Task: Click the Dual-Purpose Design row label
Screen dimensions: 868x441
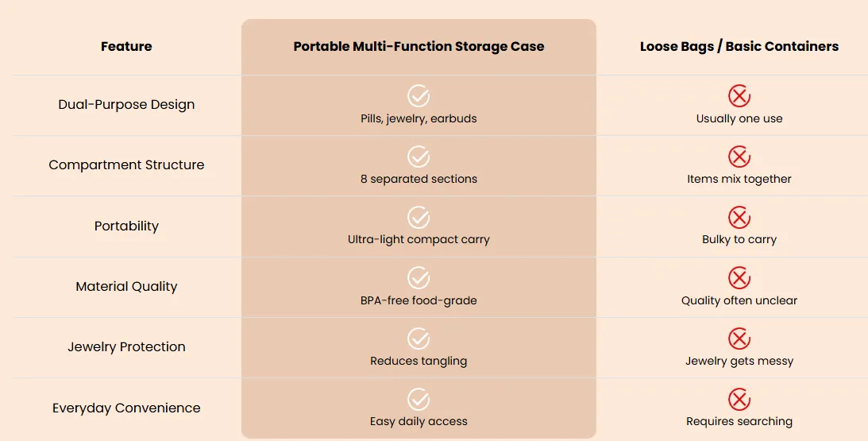Action: [126, 105]
